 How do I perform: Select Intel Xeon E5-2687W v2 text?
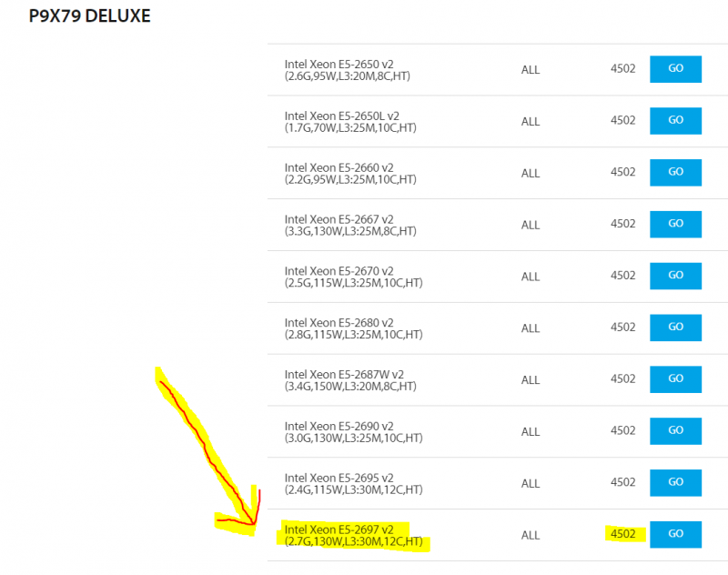(344, 374)
